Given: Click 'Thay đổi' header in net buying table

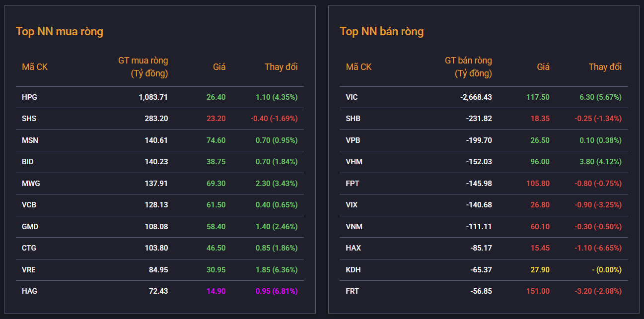Looking at the screenshot, I should [281, 67].
